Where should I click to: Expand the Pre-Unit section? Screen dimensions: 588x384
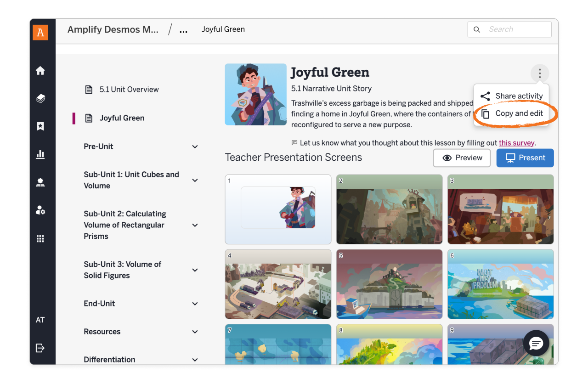[x=195, y=147]
